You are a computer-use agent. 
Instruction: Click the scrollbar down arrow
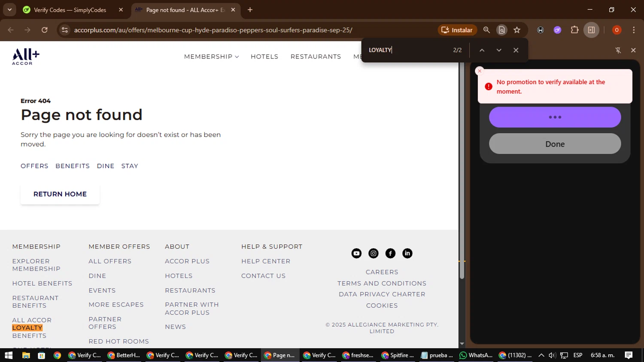coord(462,344)
